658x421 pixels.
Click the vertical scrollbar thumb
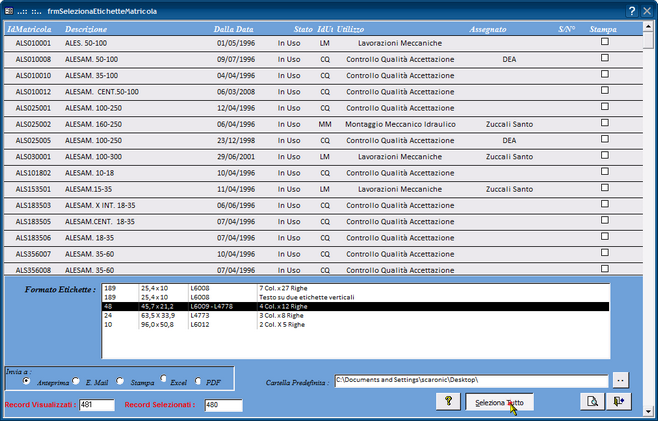[649, 40]
